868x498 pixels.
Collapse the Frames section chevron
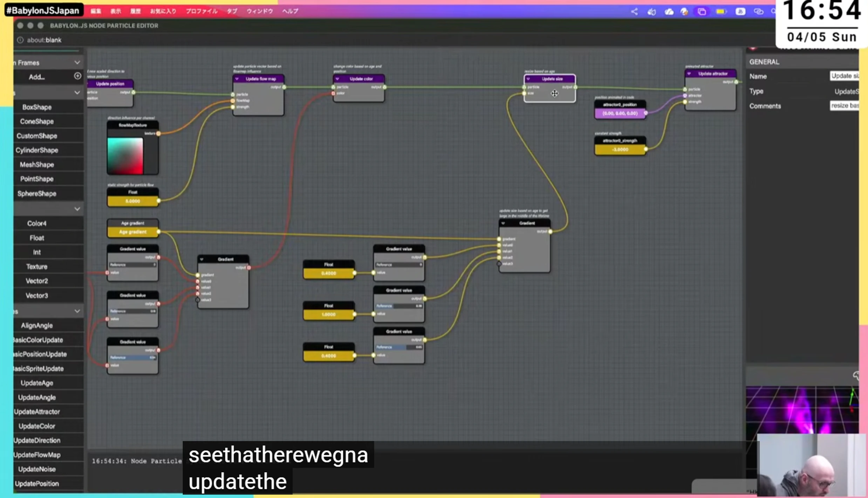[77, 63]
